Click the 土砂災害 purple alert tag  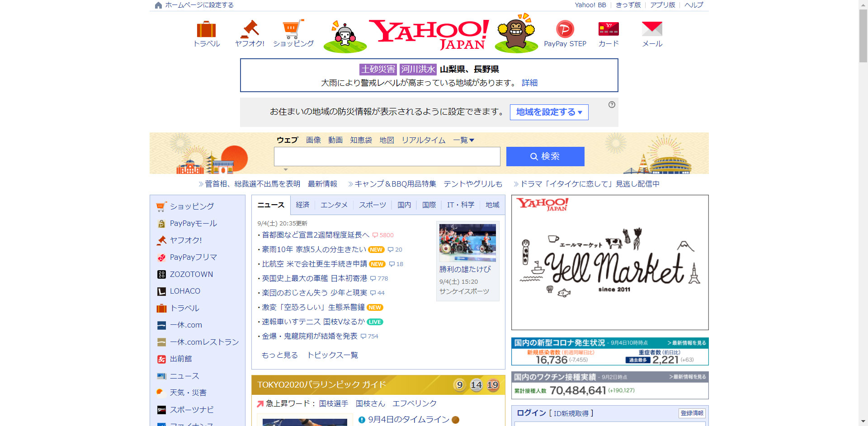378,69
